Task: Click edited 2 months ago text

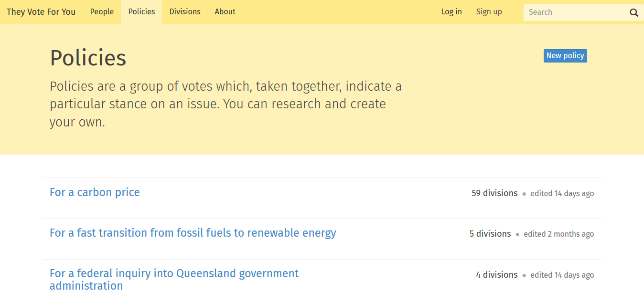Action: click(559, 234)
